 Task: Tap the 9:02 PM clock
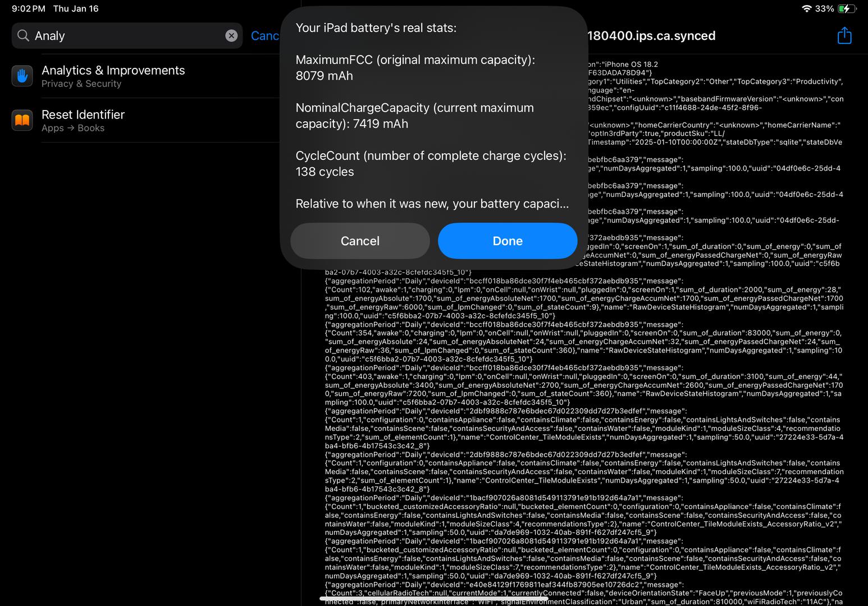coord(28,9)
